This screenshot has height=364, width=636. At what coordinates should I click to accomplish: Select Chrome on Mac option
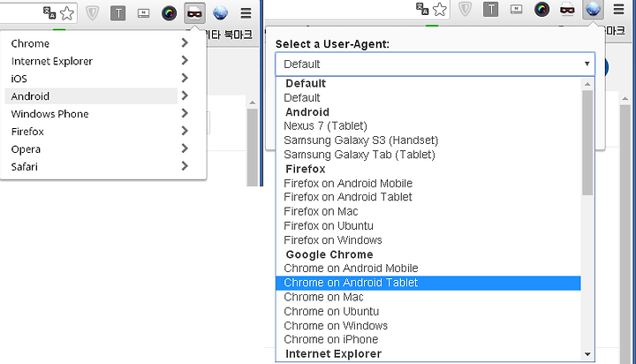click(428, 297)
